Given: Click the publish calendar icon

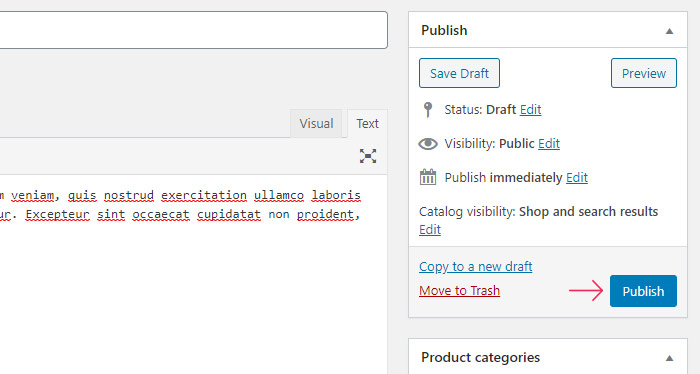Looking at the screenshot, I should (x=428, y=177).
